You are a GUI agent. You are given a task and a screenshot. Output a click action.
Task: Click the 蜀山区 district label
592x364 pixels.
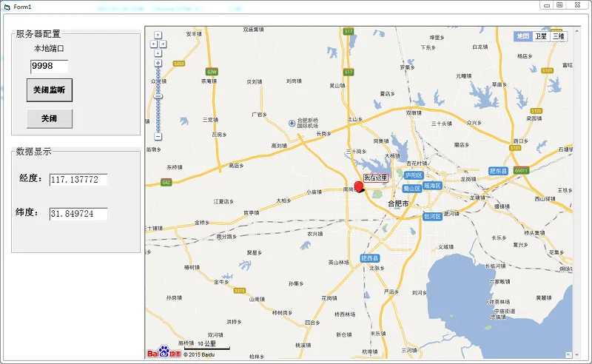(x=412, y=188)
